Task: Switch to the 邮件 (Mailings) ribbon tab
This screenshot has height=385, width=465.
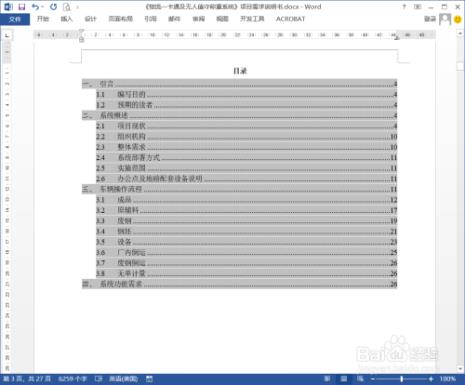Action: pyautogui.click(x=174, y=19)
